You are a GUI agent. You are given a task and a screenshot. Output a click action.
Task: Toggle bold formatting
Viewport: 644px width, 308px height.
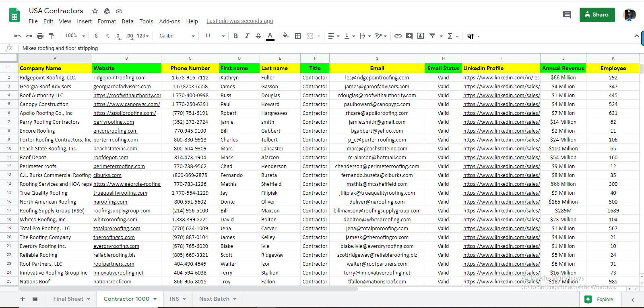[x=235, y=36]
